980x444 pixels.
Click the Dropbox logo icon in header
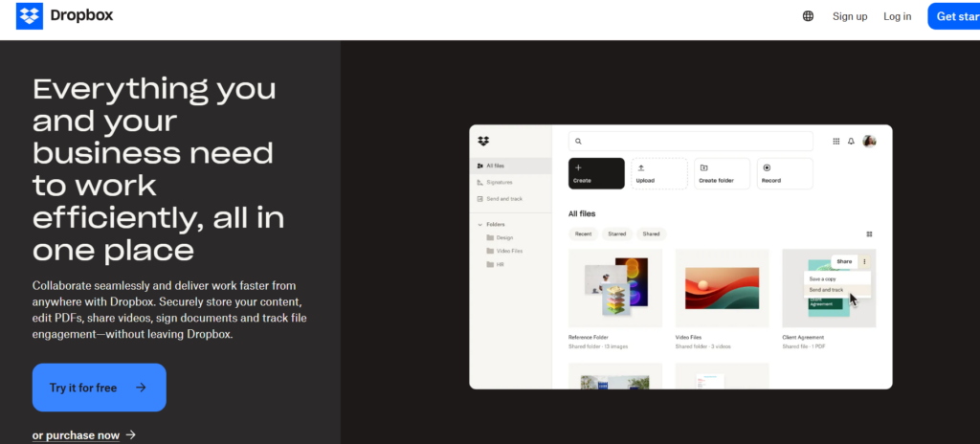30,16
